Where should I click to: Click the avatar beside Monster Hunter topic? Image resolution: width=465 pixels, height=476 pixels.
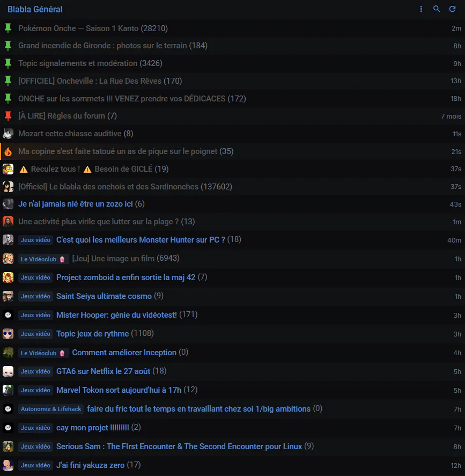(8, 240)
